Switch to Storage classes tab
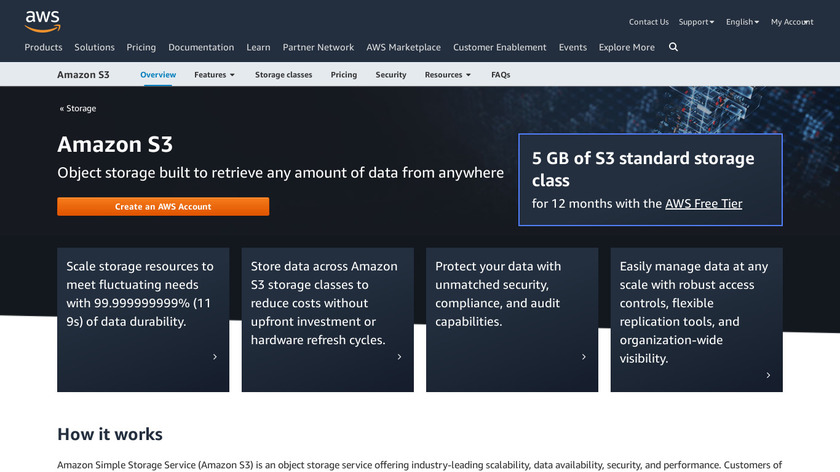840x472 pixels. (283, 74)
